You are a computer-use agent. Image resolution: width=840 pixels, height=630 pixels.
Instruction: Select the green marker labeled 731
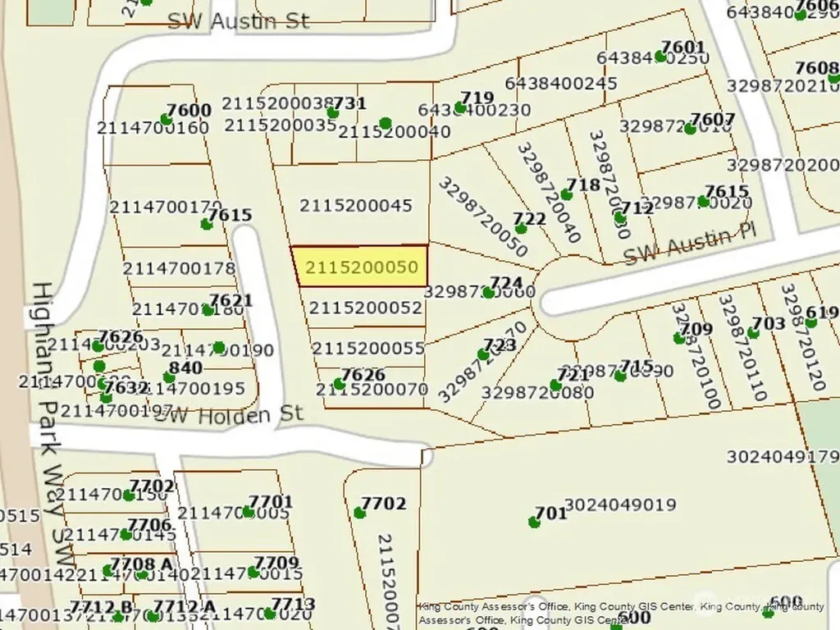click(x=333, y=112)
